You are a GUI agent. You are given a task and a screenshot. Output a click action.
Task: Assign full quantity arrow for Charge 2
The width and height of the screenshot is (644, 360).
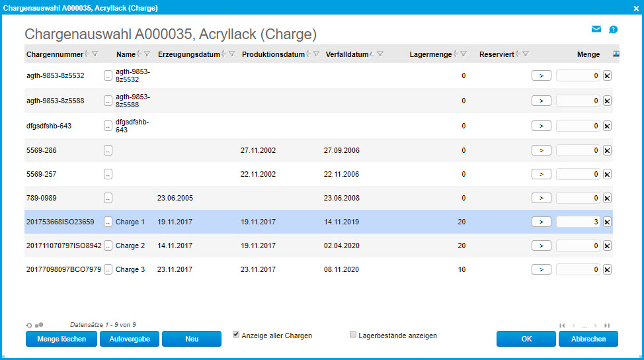tap(542, 246)
